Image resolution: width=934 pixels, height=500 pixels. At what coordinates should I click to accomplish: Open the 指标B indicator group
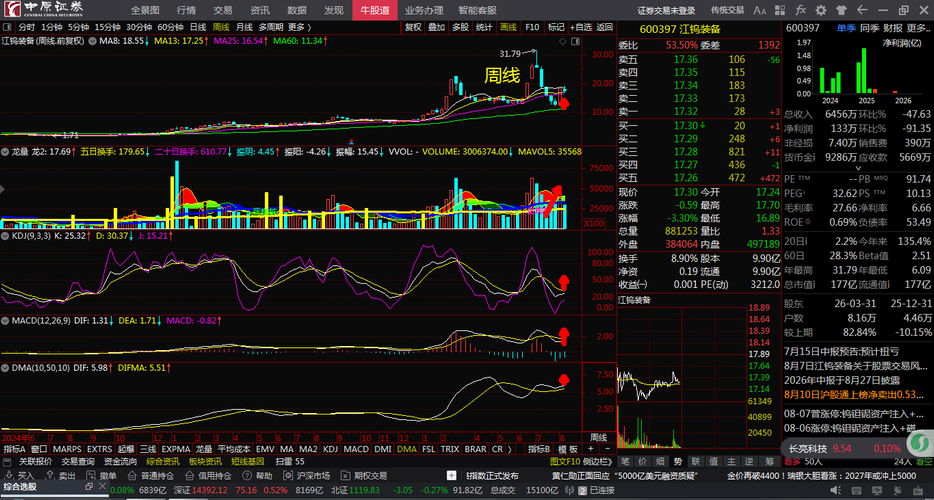point(538,449)
